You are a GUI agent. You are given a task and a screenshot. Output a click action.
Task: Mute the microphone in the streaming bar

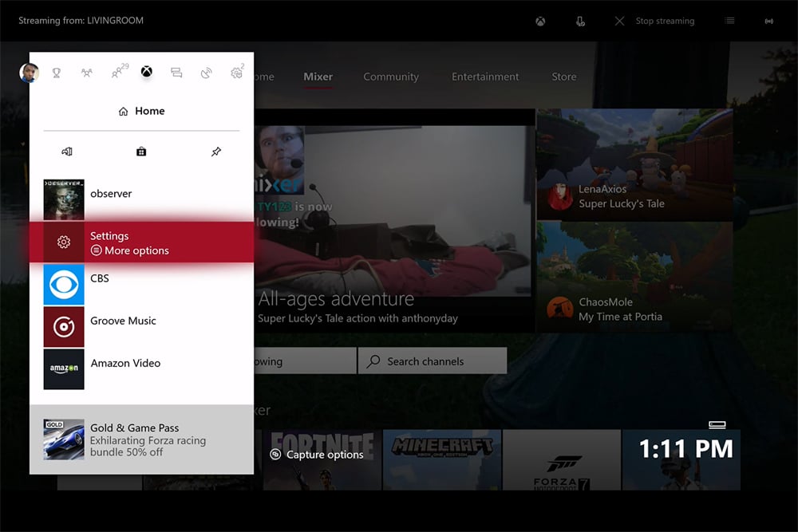(580, 21)
